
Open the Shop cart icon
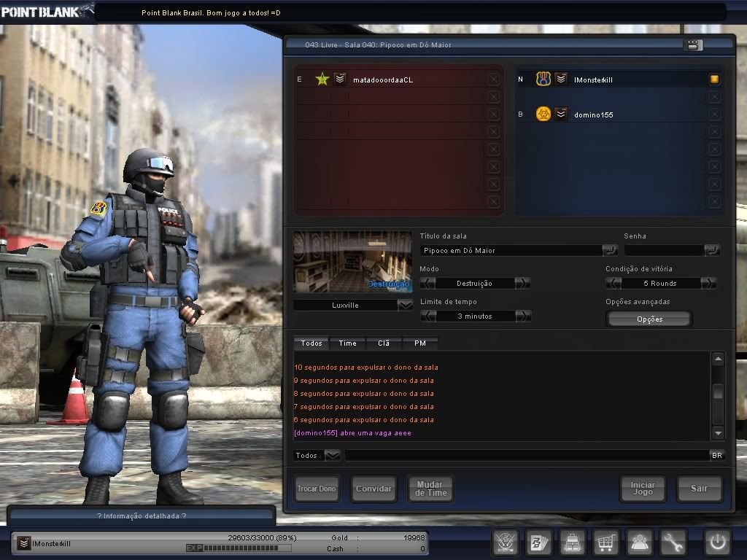click(605, 542)
